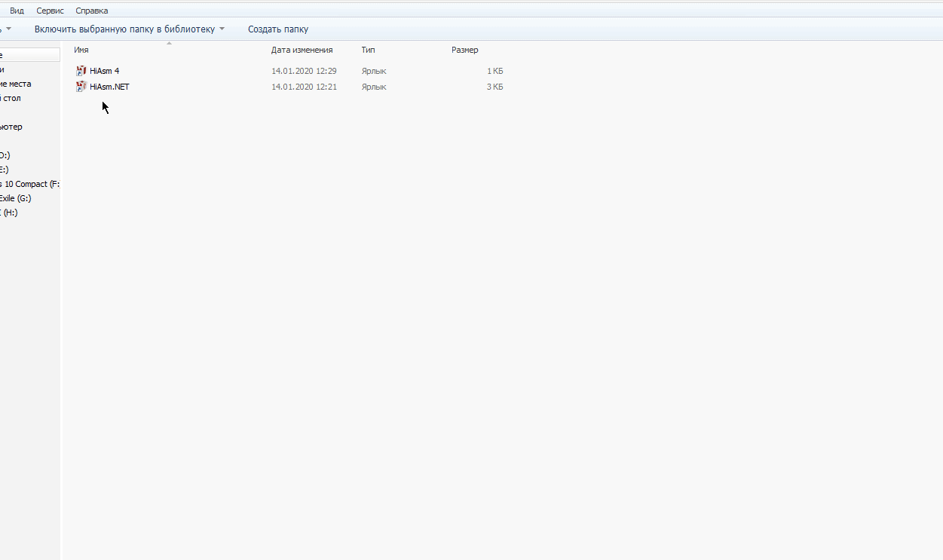Open the (H:) drive in sidebar

pyautogui.click(x=9, y=213)
